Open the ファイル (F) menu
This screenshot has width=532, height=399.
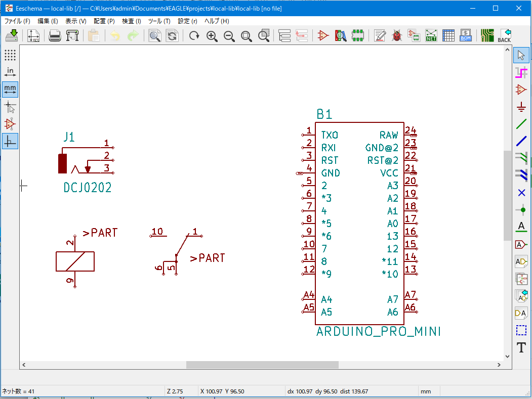17,21
